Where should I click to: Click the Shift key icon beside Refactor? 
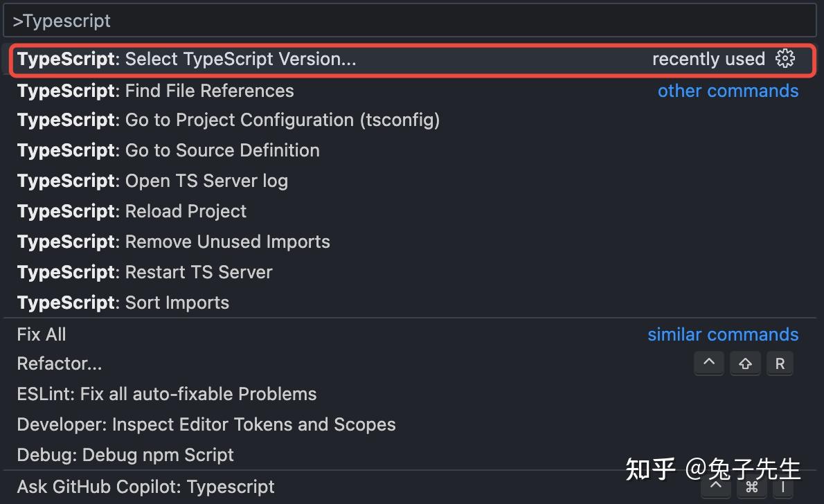pos(744,363)
